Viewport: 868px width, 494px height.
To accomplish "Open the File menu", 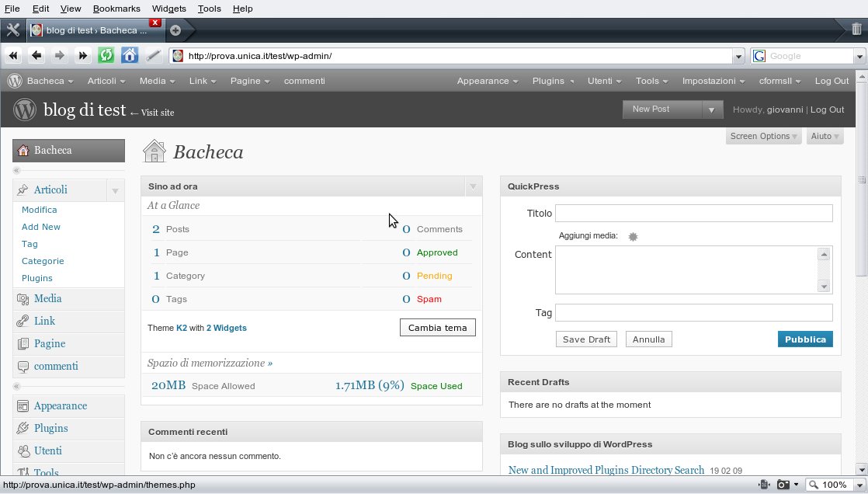I will coord(12,9).
